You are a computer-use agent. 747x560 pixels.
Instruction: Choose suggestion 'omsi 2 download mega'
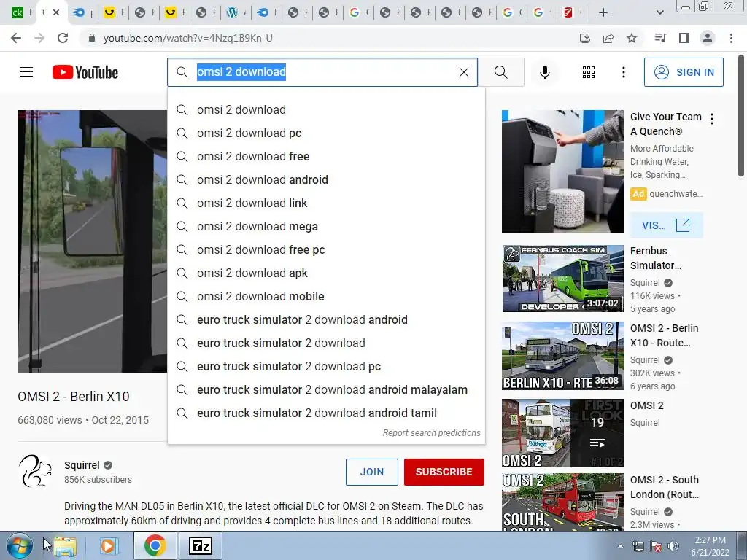[326, 226]
